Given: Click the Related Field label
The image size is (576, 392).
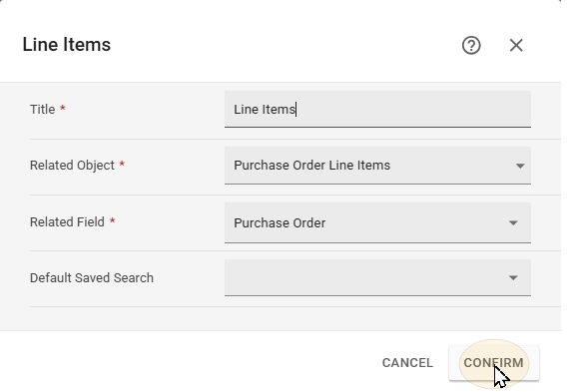Looking at the screenshot, I should [67, 222].
